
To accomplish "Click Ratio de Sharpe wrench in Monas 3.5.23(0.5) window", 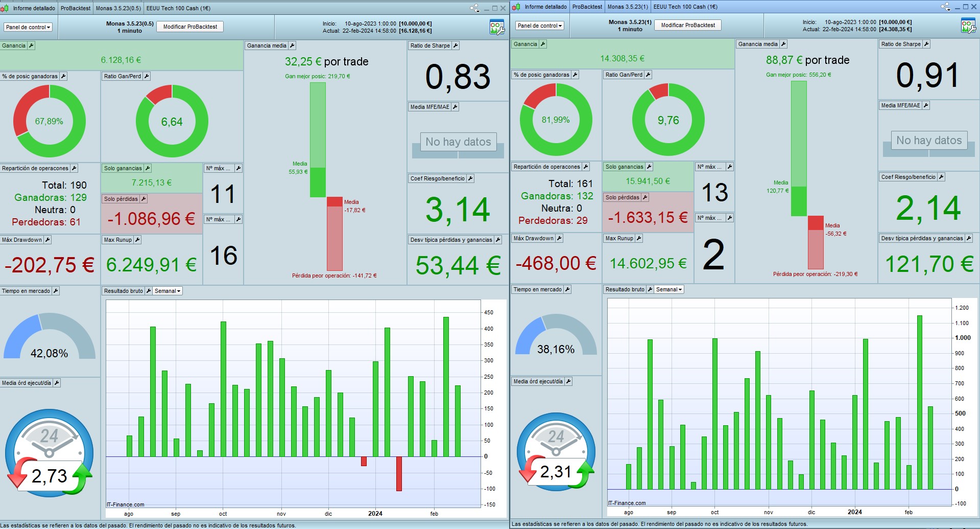I will click(x=456, y=45).
